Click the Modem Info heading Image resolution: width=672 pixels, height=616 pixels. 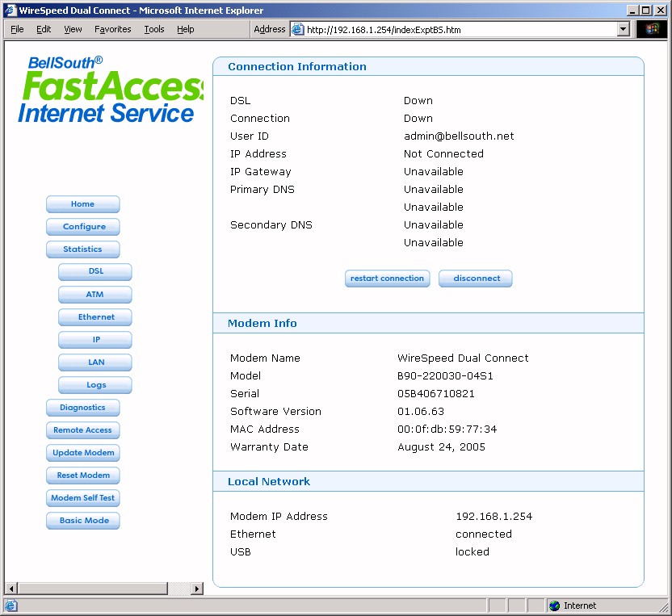point(262,324)
